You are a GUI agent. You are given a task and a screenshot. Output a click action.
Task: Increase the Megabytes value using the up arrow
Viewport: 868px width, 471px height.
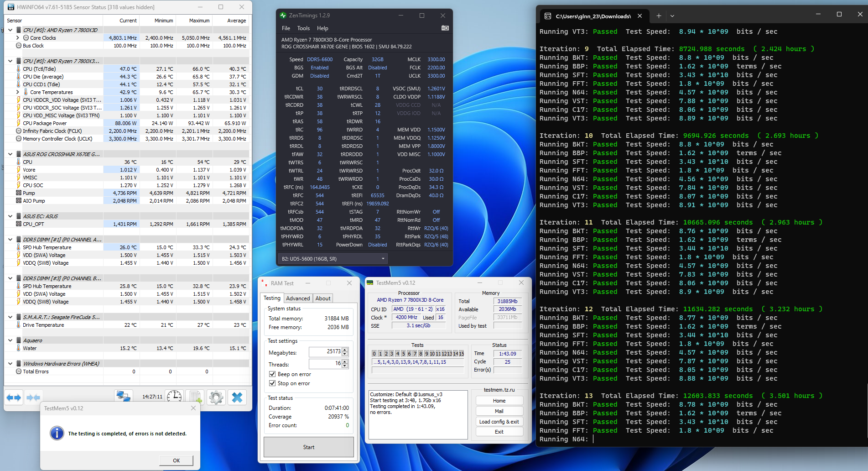(345, 350)
